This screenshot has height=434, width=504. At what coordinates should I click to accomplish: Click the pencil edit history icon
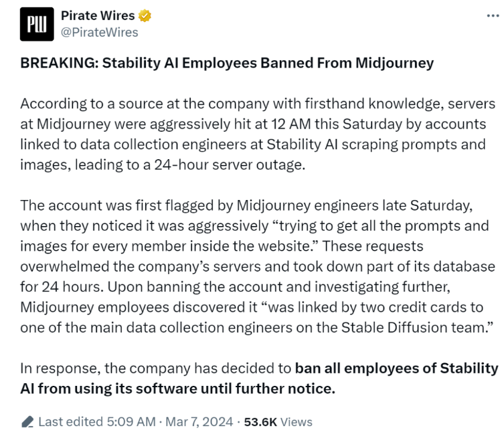(x=27, y=422)
